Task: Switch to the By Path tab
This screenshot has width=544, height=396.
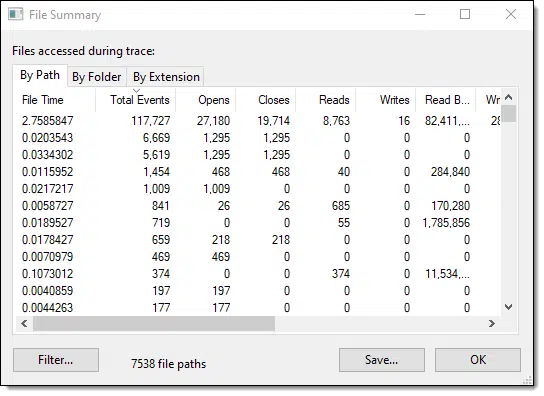Action: point(40,75)
